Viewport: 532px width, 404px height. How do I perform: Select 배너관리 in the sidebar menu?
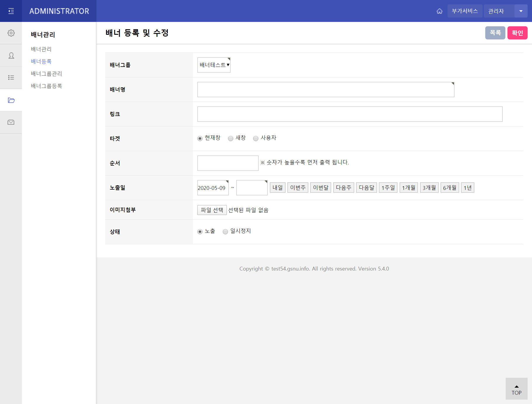[41, 49]
